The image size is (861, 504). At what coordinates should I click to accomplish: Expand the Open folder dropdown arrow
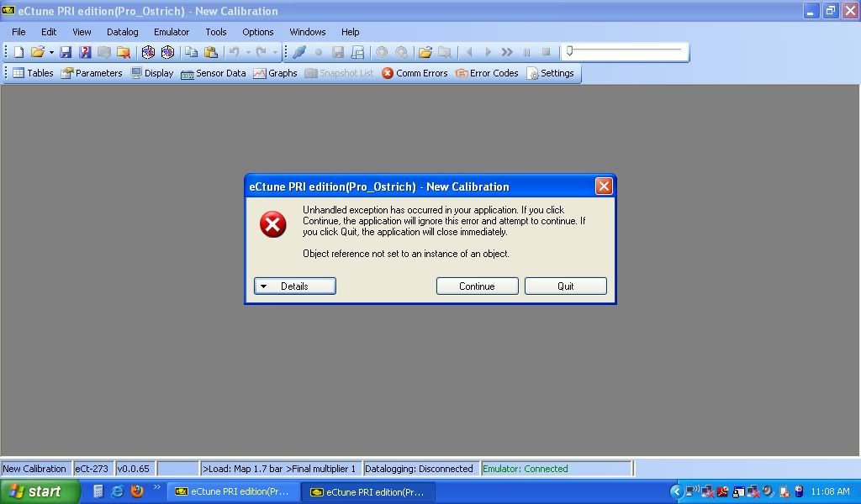[x=51, y=53]
